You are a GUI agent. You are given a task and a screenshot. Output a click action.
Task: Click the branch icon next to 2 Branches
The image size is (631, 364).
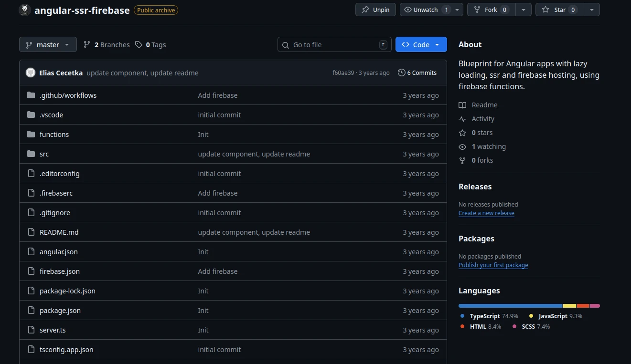click(86, 44)
